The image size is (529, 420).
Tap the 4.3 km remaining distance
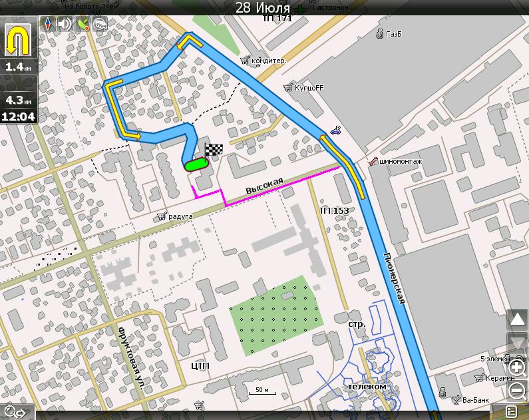point(18,101)
